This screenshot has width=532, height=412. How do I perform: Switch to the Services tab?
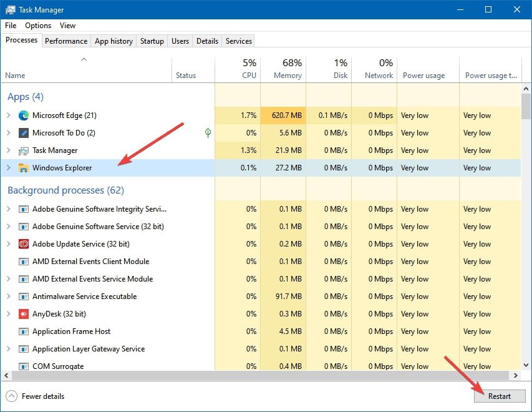click(x=239, y=41)
